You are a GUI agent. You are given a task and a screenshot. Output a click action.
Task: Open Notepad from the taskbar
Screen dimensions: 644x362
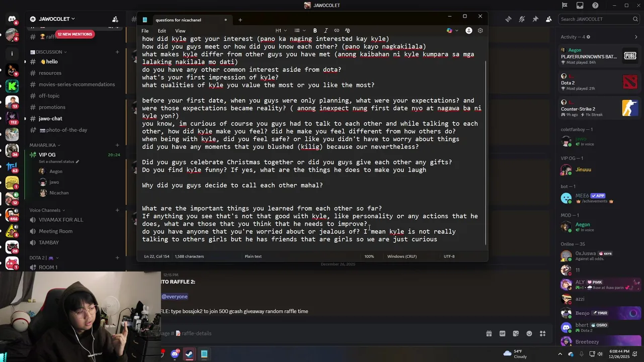[x=204, y=354]
